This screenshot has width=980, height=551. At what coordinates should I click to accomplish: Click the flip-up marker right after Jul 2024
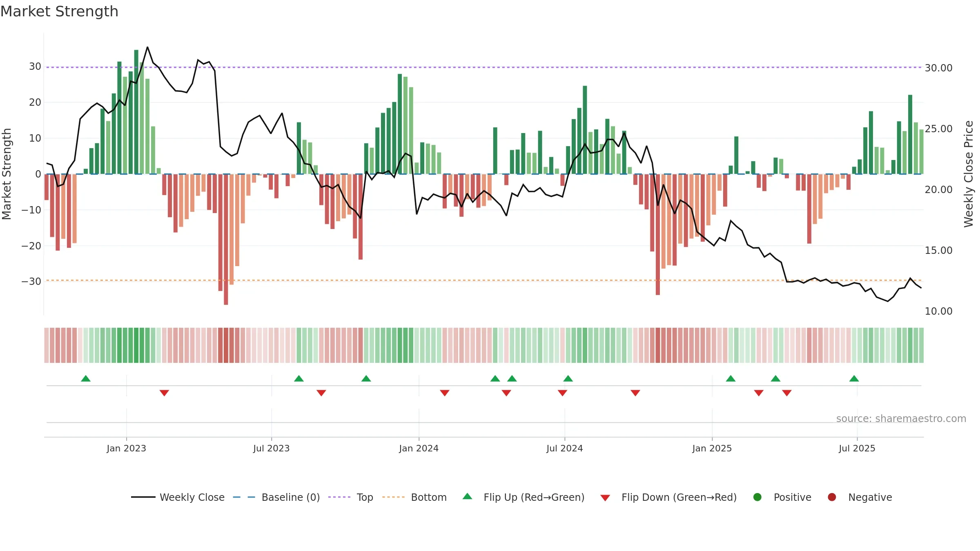click(568, 378)
